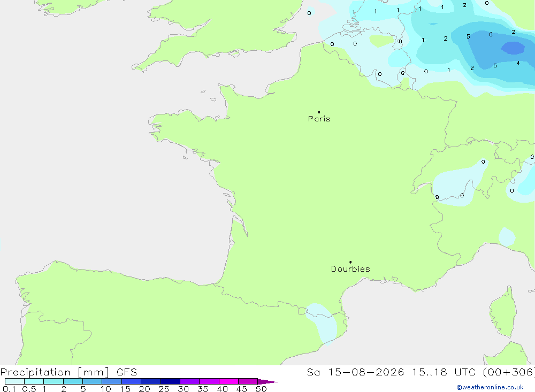Select the 20–25 mm dark blue swatch

click(x=150, y=381)
